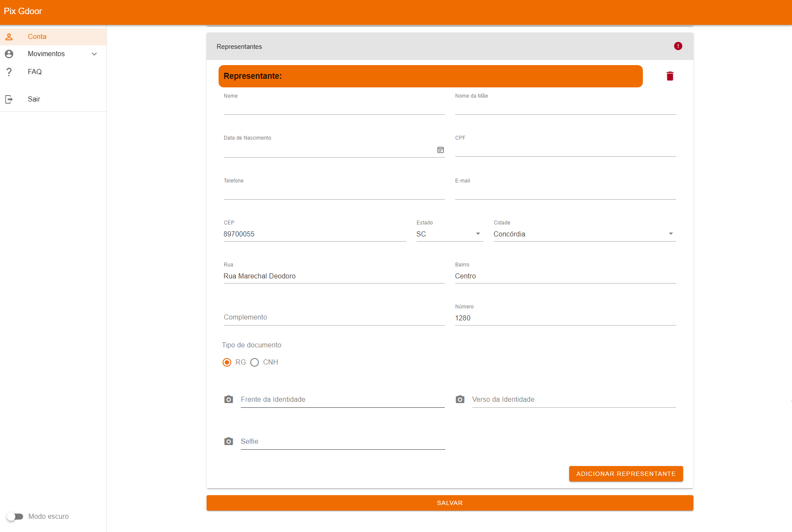Click the red error alert icon in Representantes header

(678, 46)
